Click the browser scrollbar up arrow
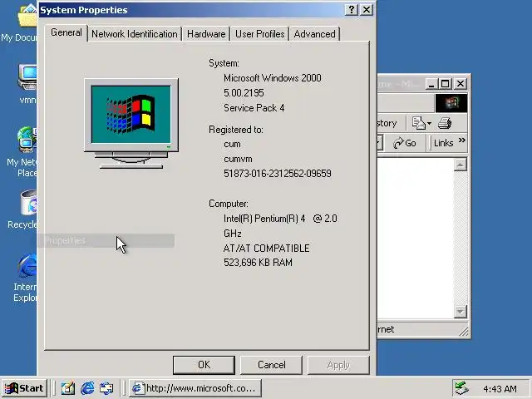532x399 pixels. (460, 165)
